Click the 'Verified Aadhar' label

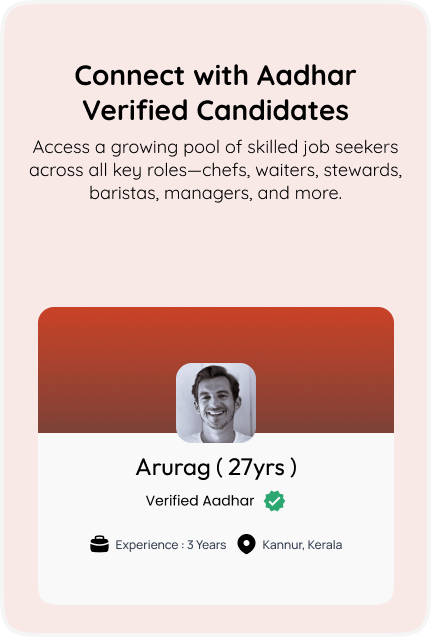(x=200, y=500)
